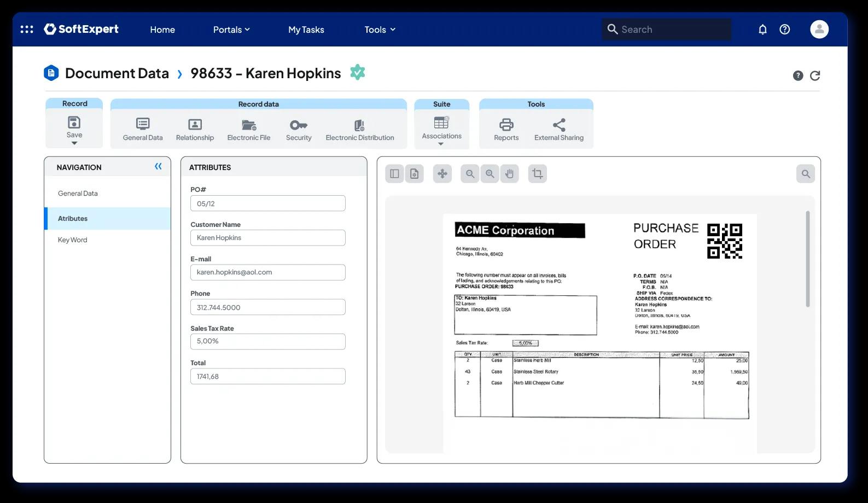Select the move/pan arrows tool

(x=442, y=174)
